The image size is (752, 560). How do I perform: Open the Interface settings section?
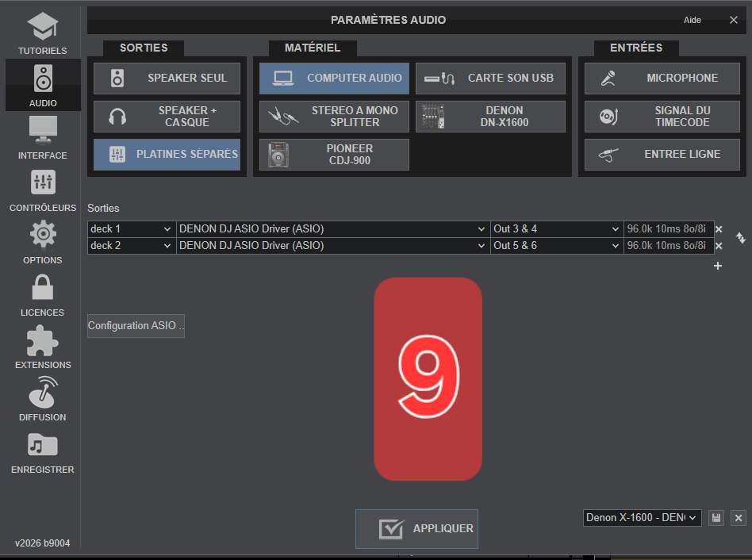coord(43,137)
